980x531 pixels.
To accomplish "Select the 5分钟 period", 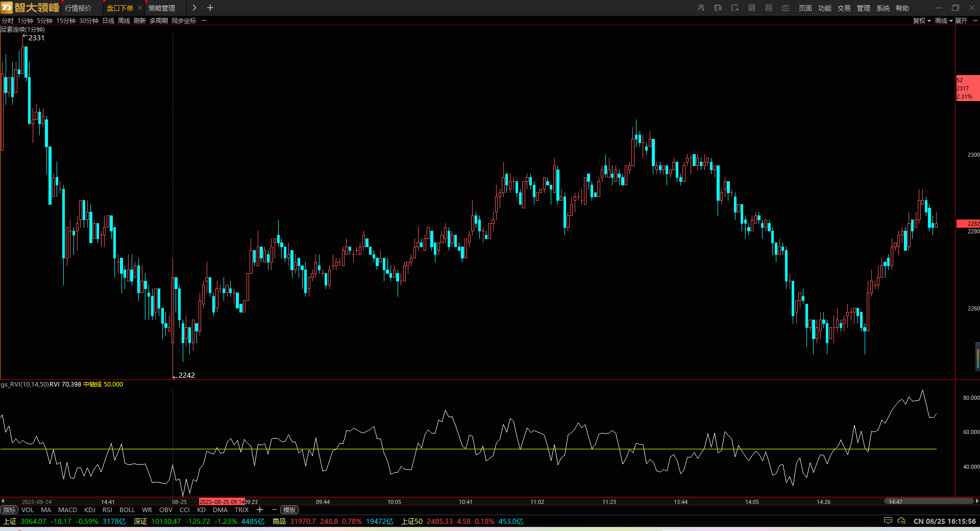I will coord(44,20).
